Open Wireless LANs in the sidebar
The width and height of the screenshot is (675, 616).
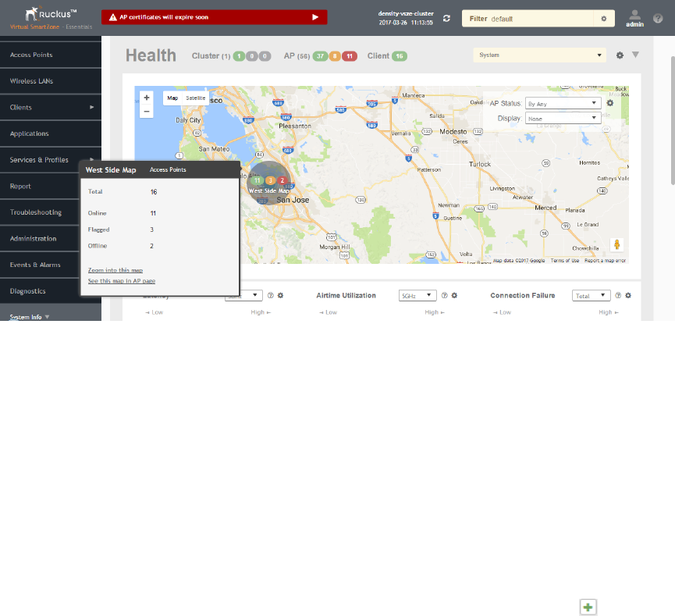coord(51,81)
